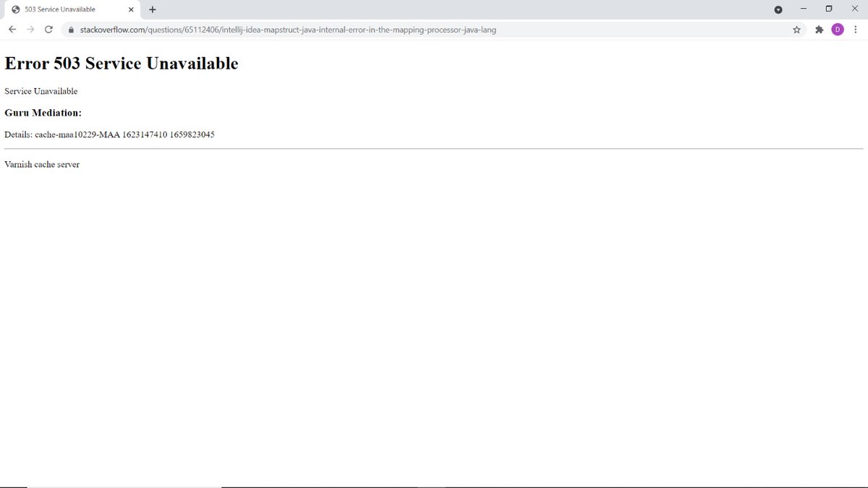The width and height of the screenshot is (868, 488).
Task: Click the circular media control icon in titlebar
Action: (x=778, y=9)
